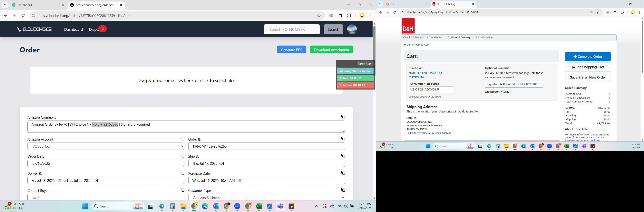Open NORTHPOINT - VCLOUD CHOICE INC purchaser link
The width and height of the screenshot is (644, 212).
(x=425, y=75)
